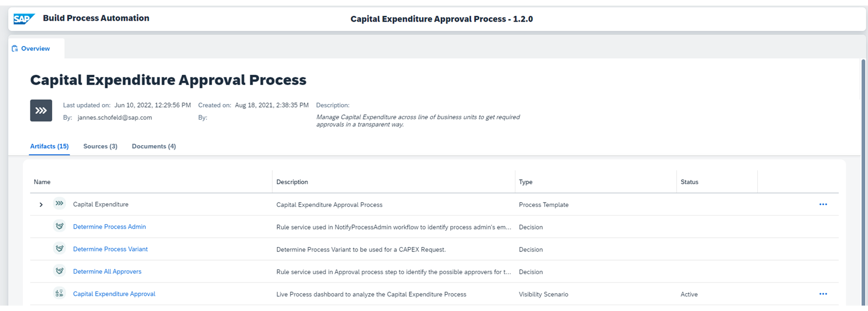
Task: Open more options for Capital Expenditure Approval row
Action: tap(823, 294)
